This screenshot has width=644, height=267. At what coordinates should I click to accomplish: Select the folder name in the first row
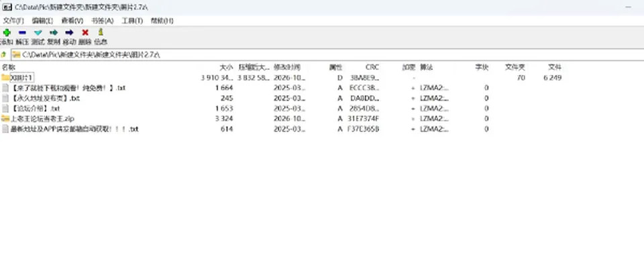(21, 78)
